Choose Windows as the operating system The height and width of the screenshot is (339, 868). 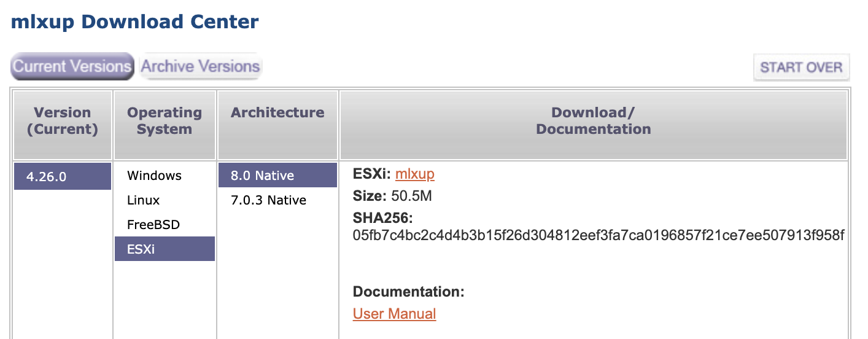154,176
